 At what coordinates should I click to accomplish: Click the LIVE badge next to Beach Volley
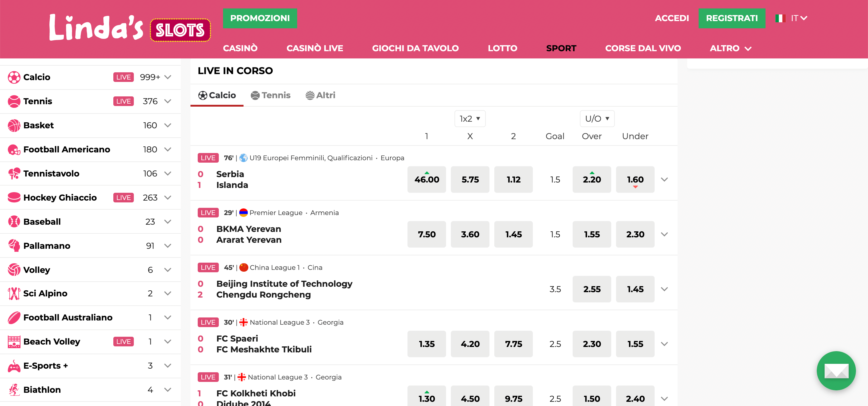tap(123, 342)
